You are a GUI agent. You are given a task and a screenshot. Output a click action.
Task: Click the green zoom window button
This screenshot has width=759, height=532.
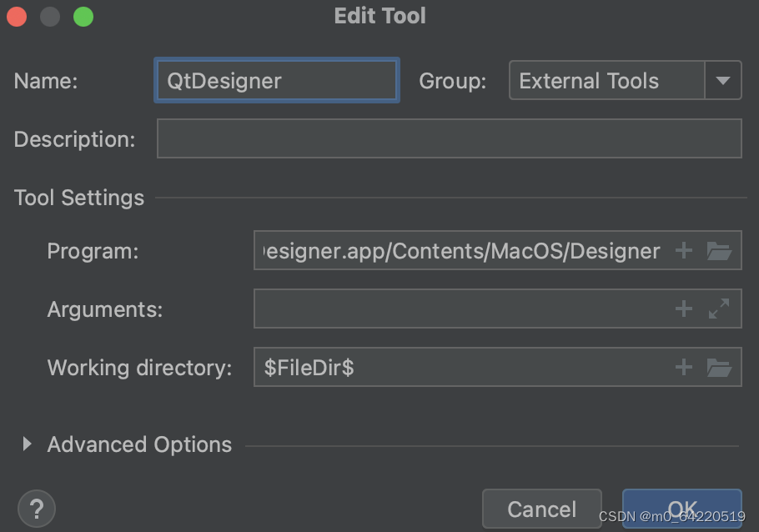click(x=83, y=17)
